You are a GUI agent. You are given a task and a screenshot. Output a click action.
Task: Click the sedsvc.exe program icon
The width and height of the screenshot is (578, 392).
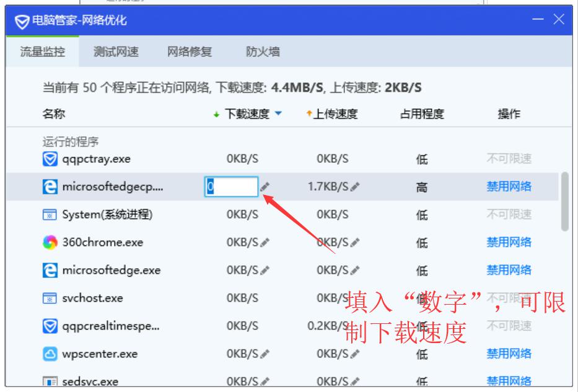coord(50,381)
